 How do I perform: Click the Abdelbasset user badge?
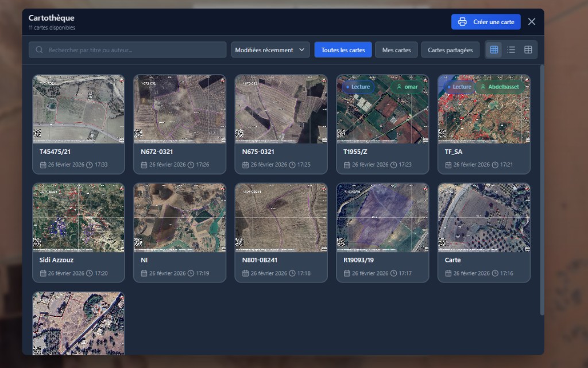coord(500,87)
